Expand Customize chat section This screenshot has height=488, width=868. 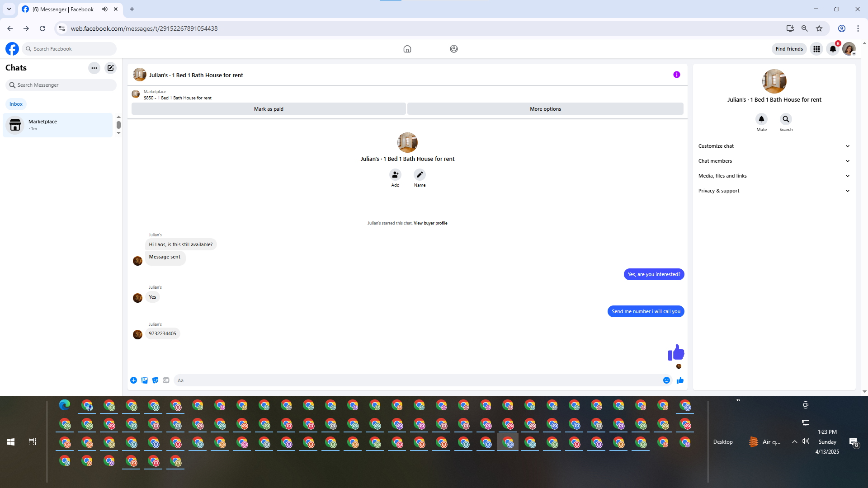click(x=774, y=146)
